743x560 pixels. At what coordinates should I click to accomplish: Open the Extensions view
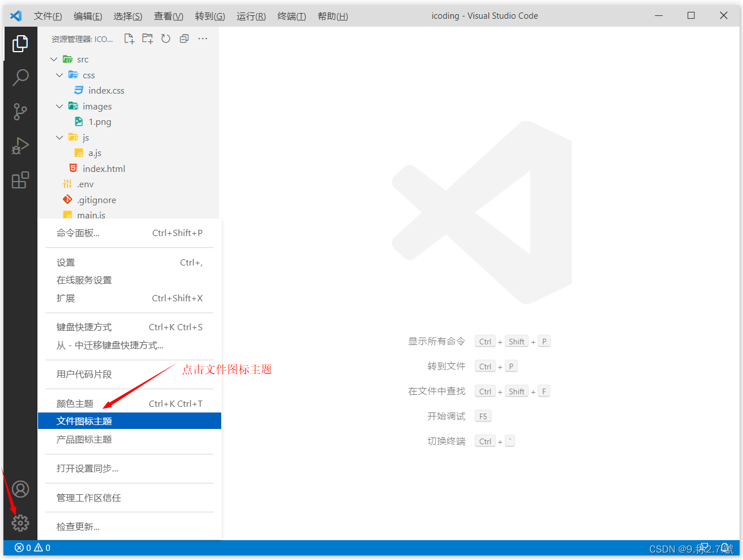[x=20, y=180]
